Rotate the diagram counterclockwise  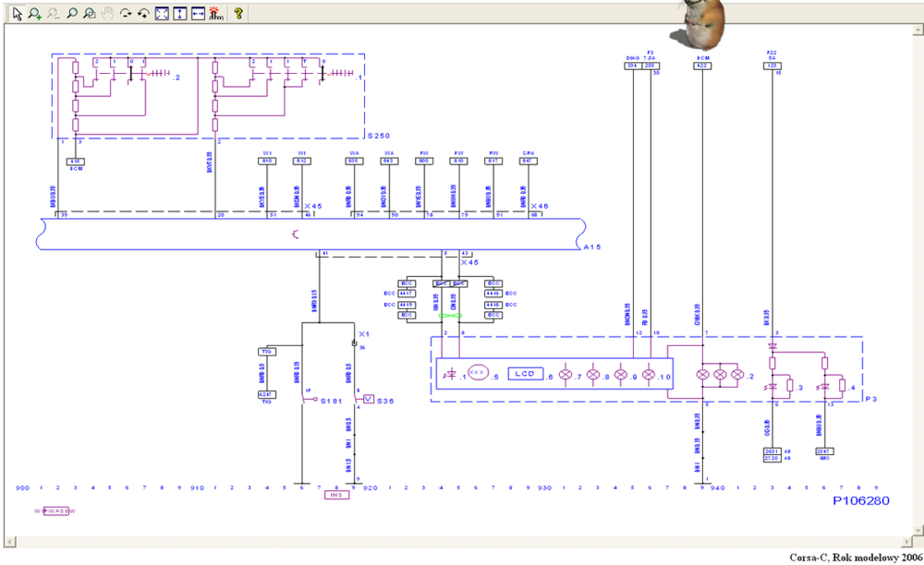click(143, 14)
